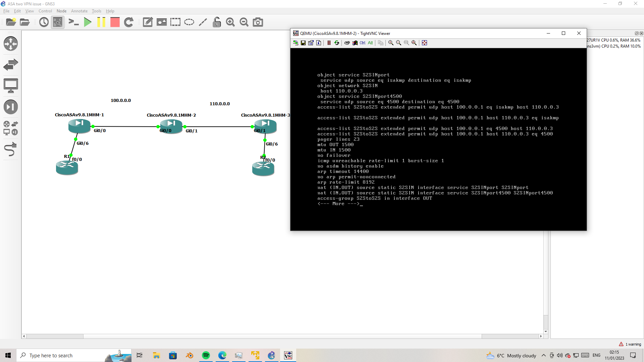Expand the end devices panel

click(x=11, y=85)
